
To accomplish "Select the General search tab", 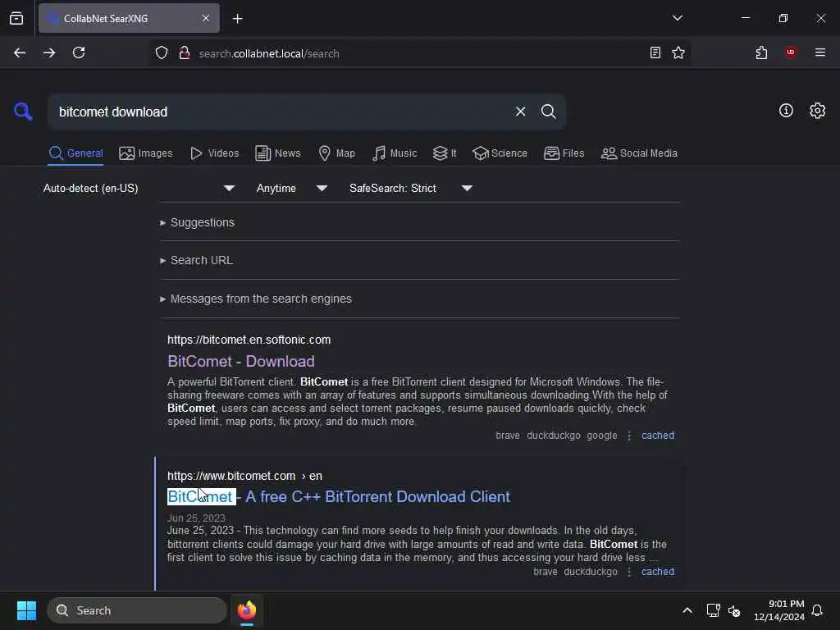I will (75, 153).
